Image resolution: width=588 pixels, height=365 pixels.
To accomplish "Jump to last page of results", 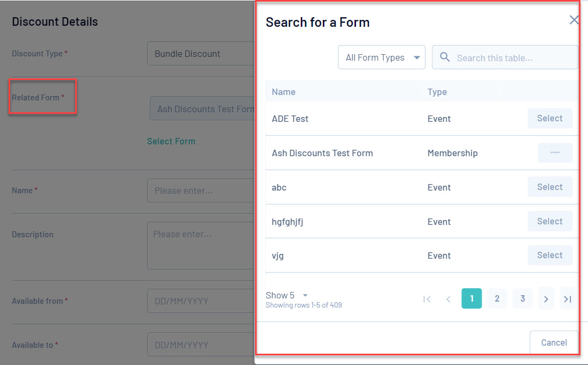I will (567, 299).
